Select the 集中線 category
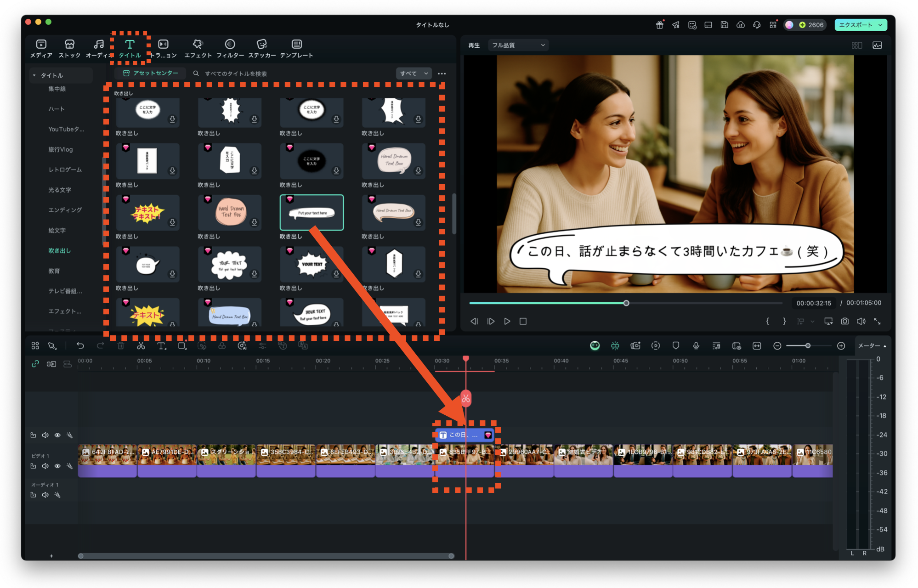 57,89
